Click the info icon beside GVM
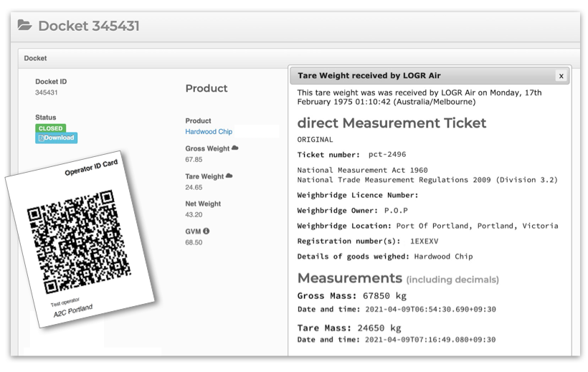Viewport: 588px width, 372px height. pyautogui.click(x=207, y=231)
